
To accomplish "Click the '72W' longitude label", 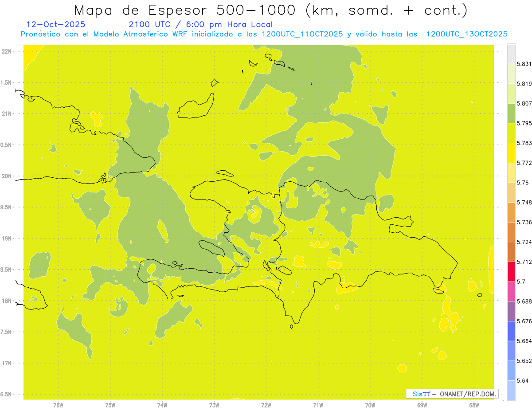I will click(266, 405).
